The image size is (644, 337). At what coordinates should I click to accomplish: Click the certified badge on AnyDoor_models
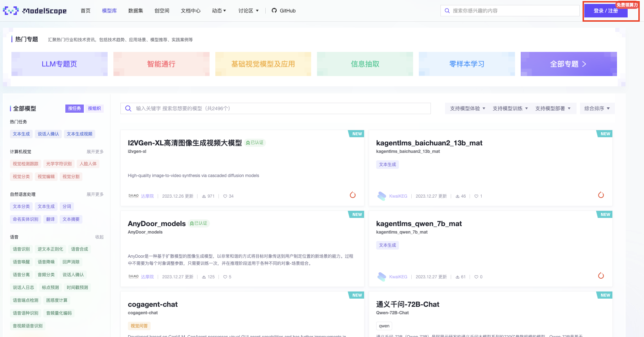point(199,223)
